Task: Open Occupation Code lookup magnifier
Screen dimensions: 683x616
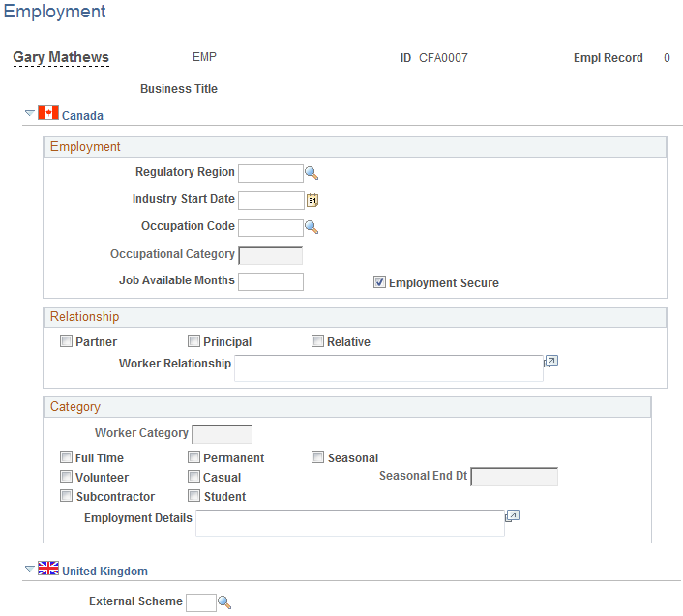Action: [312, 227]
